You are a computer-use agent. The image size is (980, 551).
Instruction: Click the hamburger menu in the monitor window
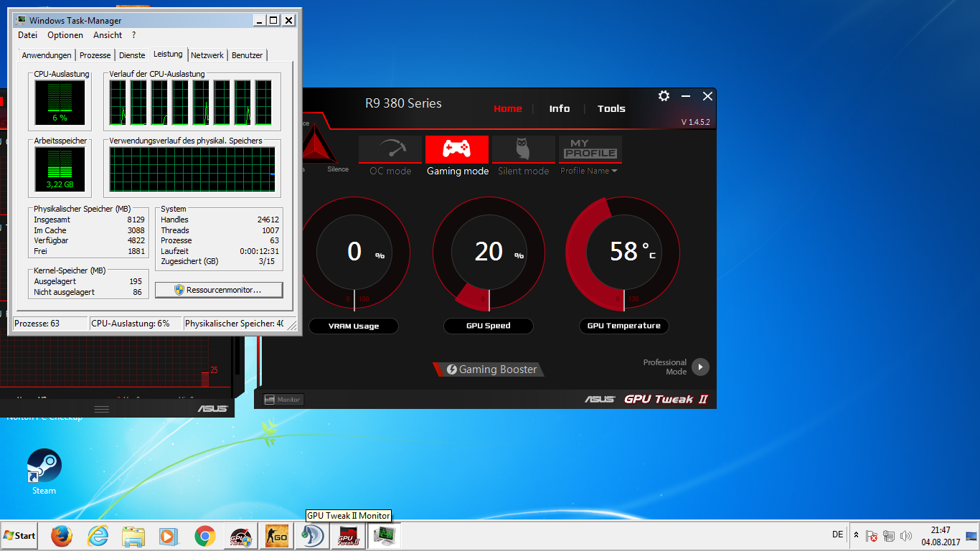pos(102,409)
